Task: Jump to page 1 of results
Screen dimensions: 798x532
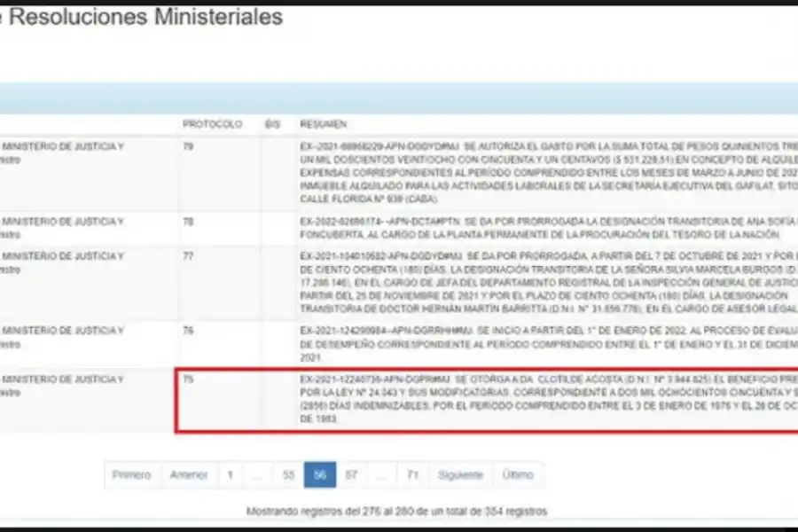Action: click(x=231, y=474)
